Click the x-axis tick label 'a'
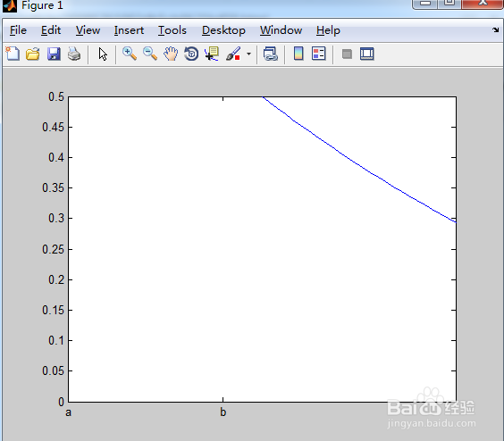Screen dimensions: 504x441 pyautogui.click(x=68, y=412)
